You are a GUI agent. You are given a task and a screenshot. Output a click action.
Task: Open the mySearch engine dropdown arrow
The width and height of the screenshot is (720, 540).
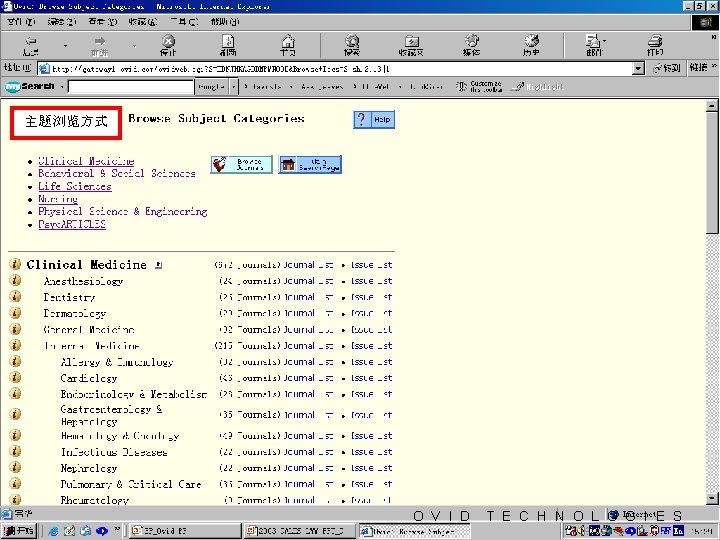tap(234, 86)
